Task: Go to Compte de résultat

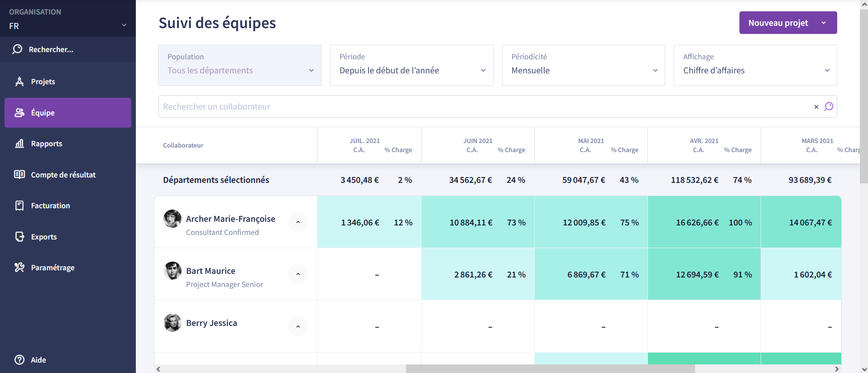Action: [68, 175]
